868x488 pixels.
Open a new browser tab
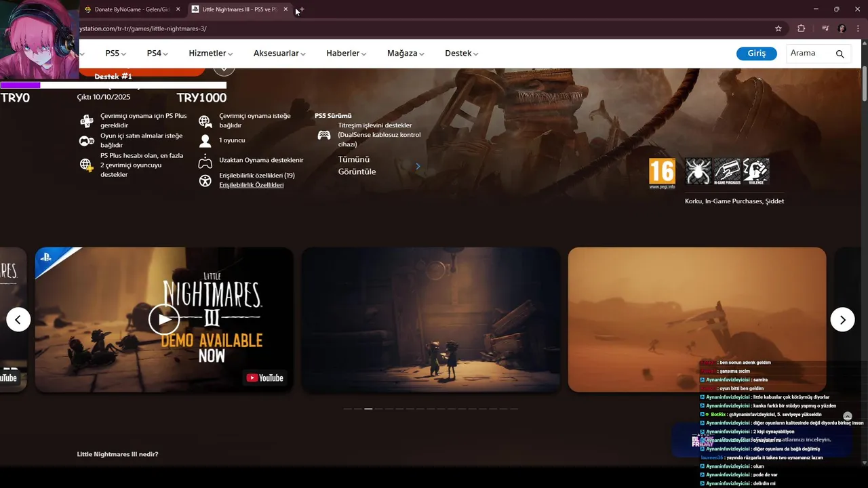point(301,9)
